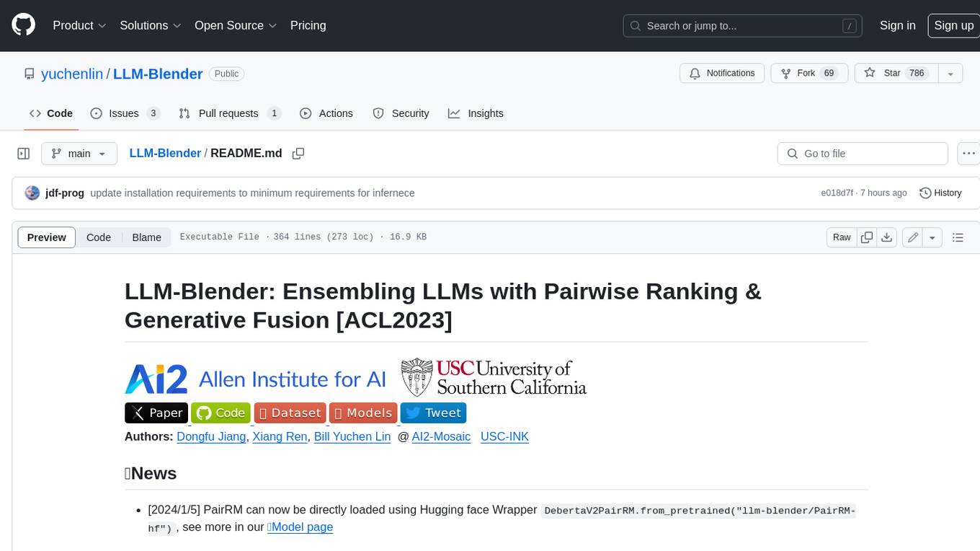Open jdf-prog avatar image
The width and height of the screenshot is (980, 551).
coord(32,193)
